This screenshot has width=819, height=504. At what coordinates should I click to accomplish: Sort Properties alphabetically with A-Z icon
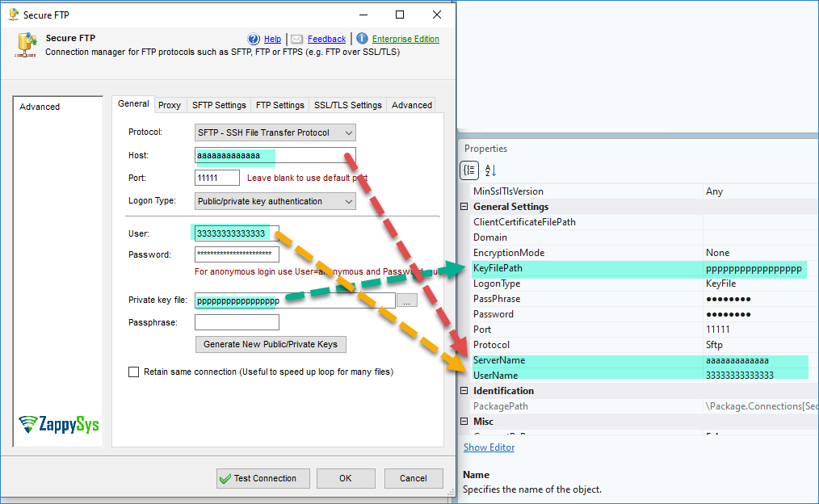tap(490, 170)
